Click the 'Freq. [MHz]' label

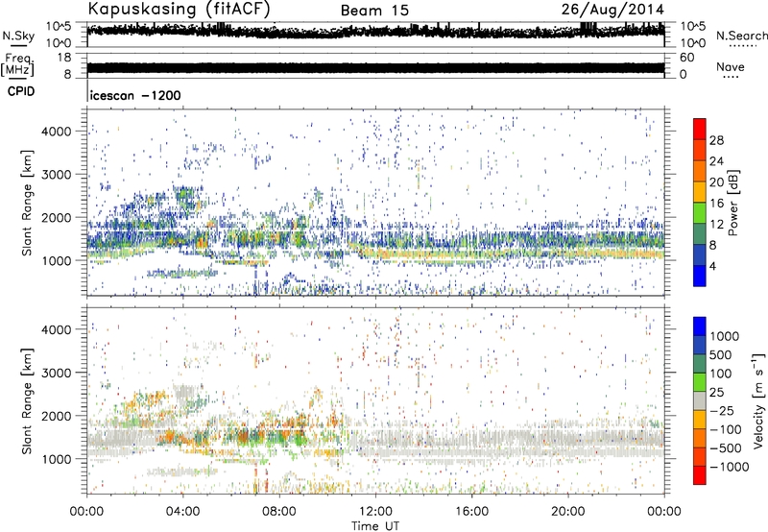[x=17, y=65]
